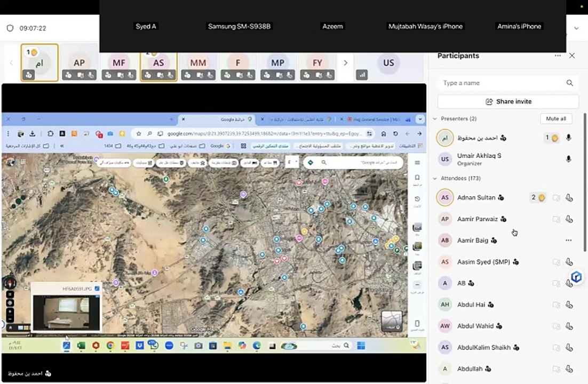Viewport: 588px width, 384px height.
Task: Click the map compass control
Action: [10, 283]
